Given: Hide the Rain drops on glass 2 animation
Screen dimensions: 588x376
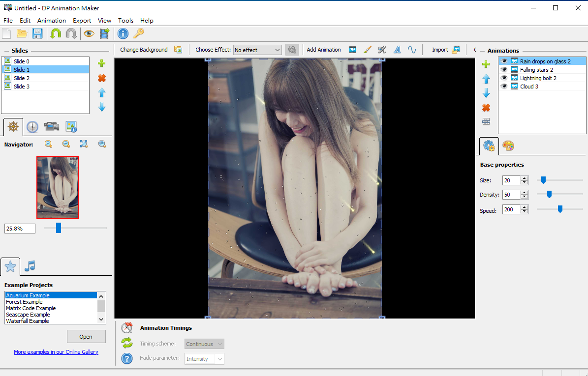Looking at the screenshot, I should tap(504, 61).
